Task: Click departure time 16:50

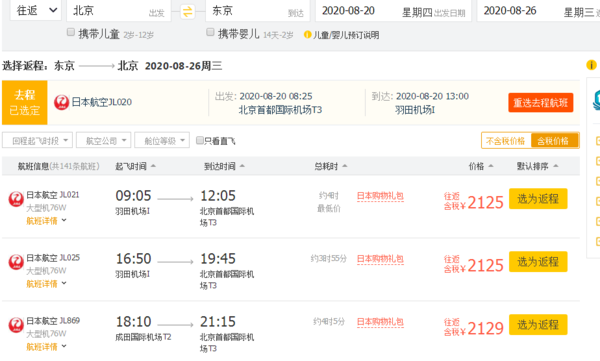Action: click(x=133, y=258)
